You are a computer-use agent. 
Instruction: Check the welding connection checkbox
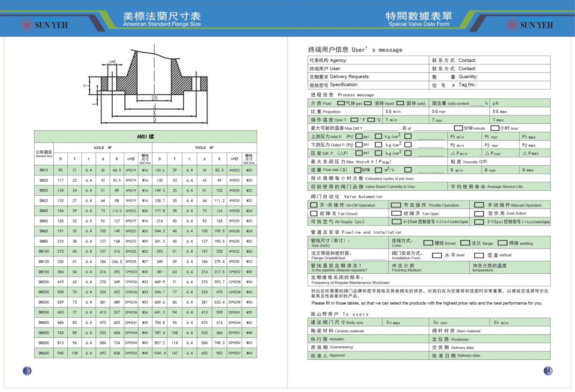[502, 243]
